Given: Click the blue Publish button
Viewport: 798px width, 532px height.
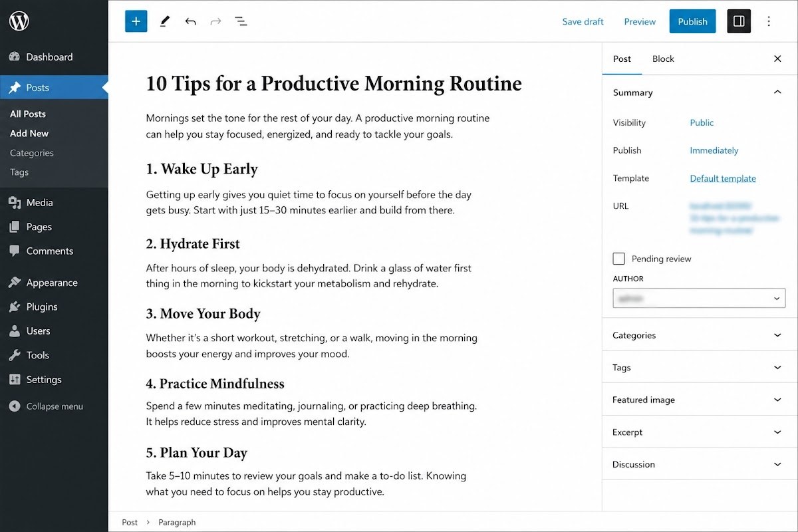Looking at the screenshot, I should [x=692, y=21].
